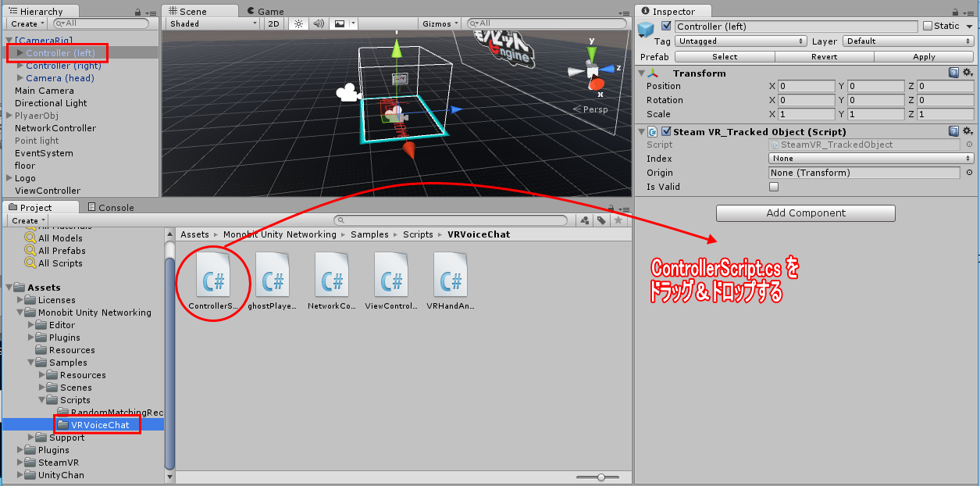
Task: Select NetworkController in Hierarchy
Action: 55,128
